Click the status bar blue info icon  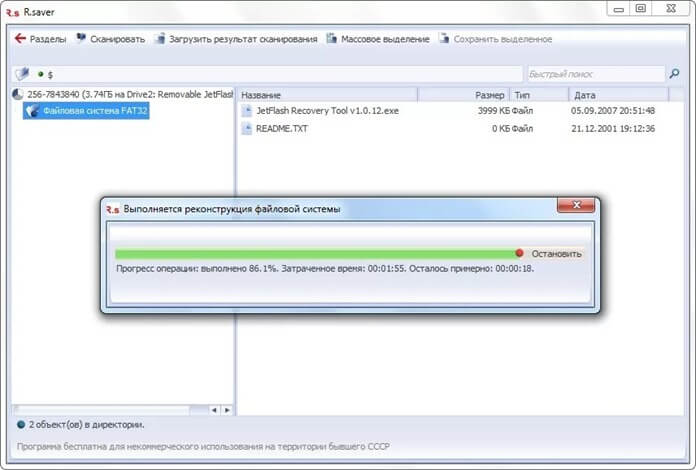click(21, 425)
